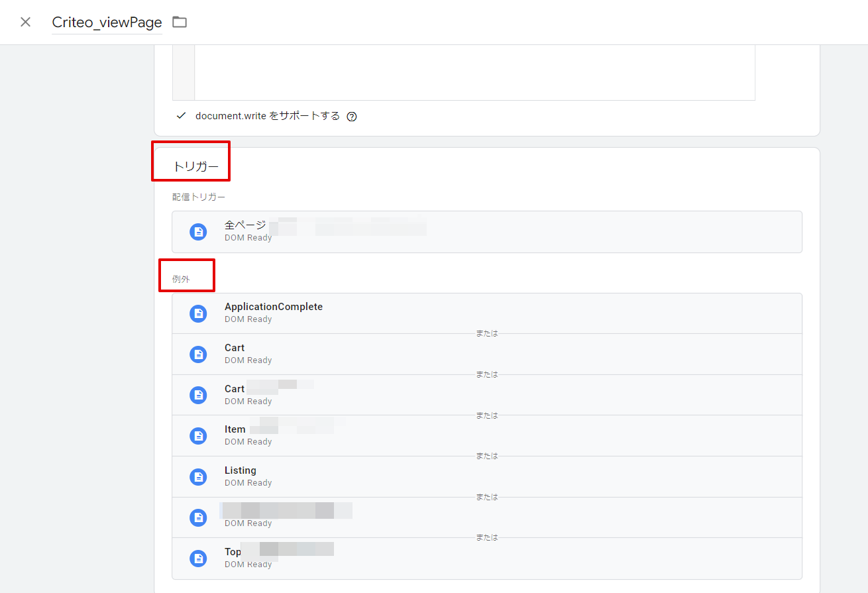Click the 全ページ firing trigger icon

click(198, 232)
